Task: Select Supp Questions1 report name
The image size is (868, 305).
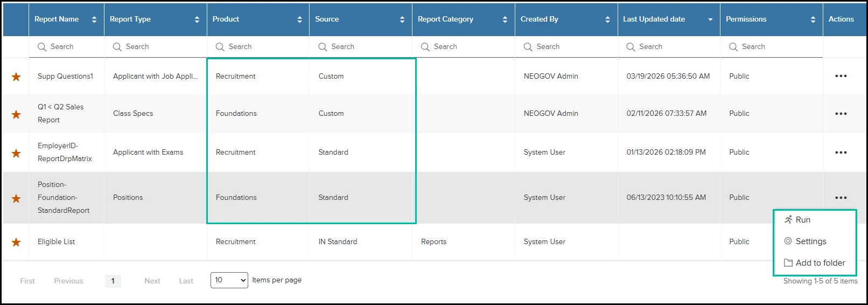Action: click(x=65, y=76)
